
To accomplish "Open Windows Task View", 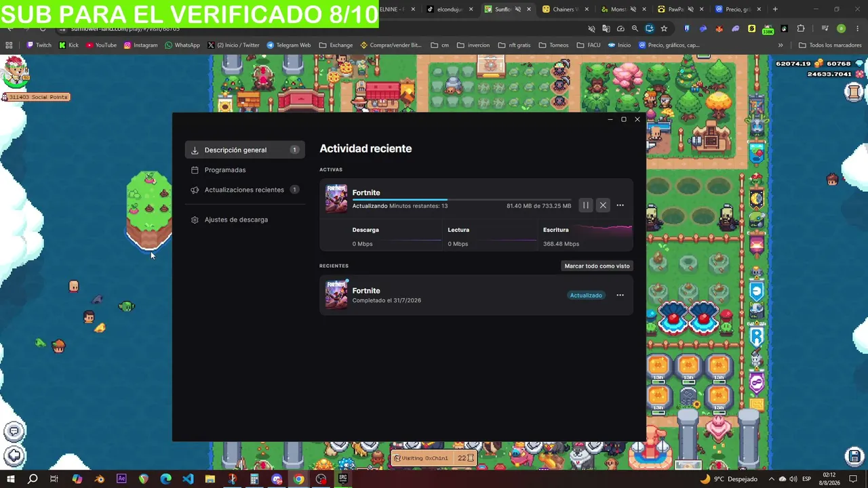I will pos(54,479).
